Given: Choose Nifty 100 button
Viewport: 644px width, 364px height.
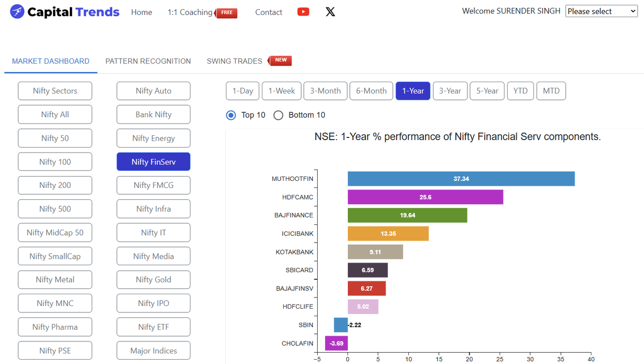Looking at the screenshot, I should tap(55, 162).
